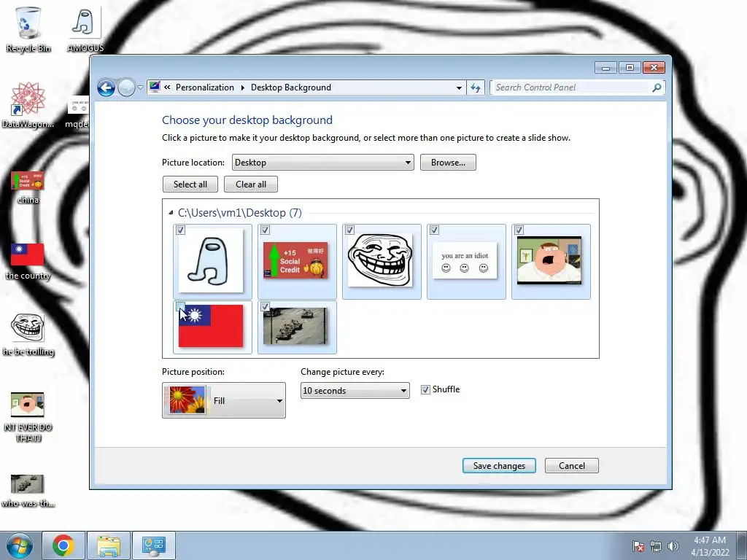This screenshot has width=747, height=560.
Task: Select 'NT EVER DO THAT!' desktop icon
Action: point(28,416)
